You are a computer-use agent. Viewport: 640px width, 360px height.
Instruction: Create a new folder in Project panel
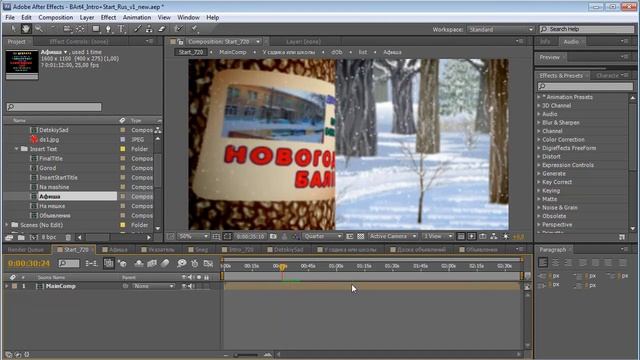point(21,237)
